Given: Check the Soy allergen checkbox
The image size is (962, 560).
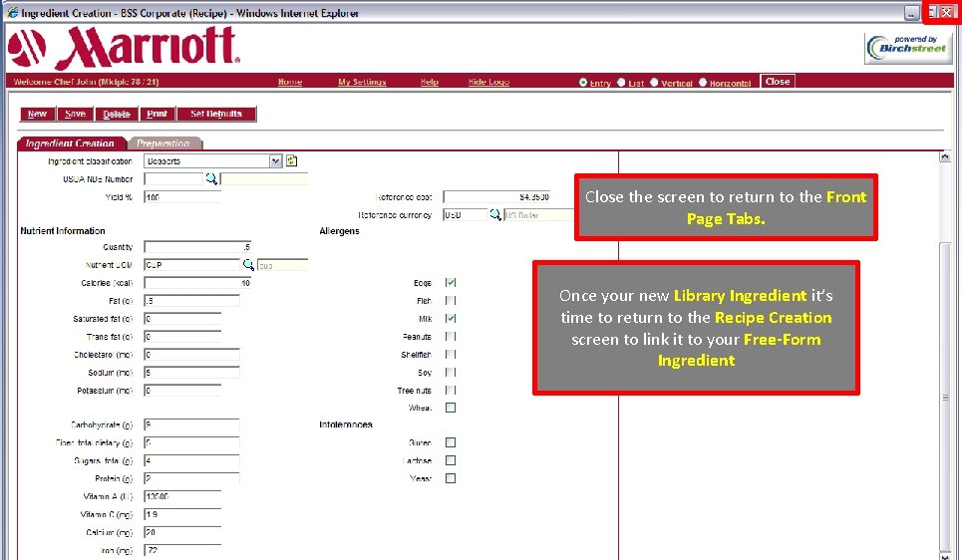Looking at the screenshot, I should [x=451, y=373].
